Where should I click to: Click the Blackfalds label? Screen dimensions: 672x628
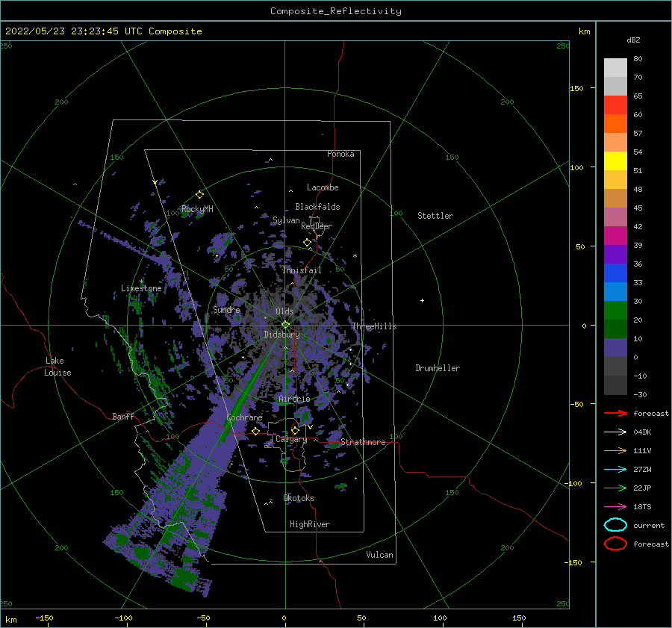click(317, 207)
